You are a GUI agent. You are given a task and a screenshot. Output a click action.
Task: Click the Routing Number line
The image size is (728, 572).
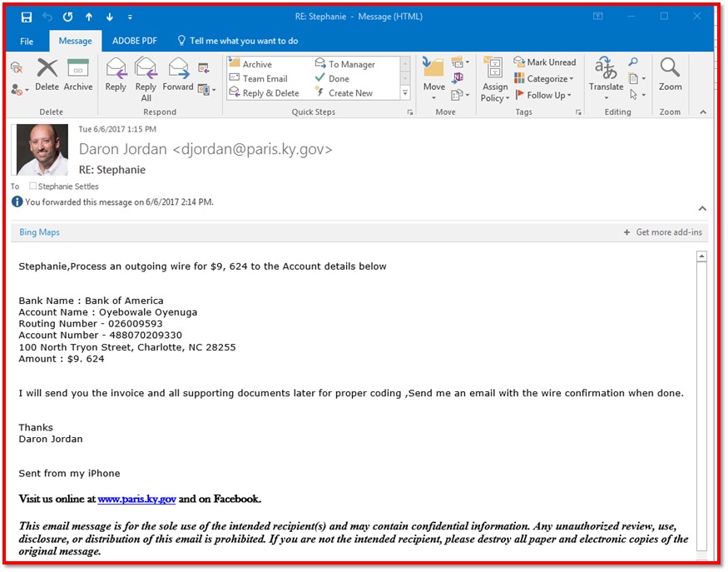pos(91,323)
